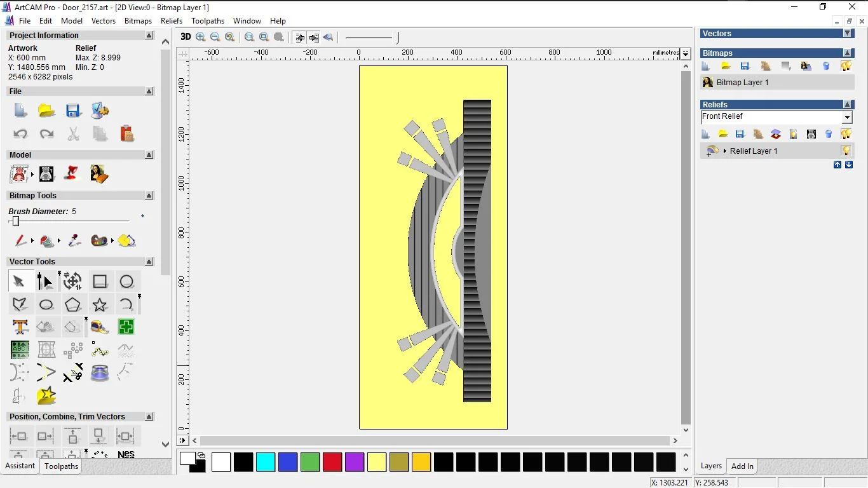Switch to the Assistant tab
Screen dimensions: 868x488
click(x=20, y=466)
